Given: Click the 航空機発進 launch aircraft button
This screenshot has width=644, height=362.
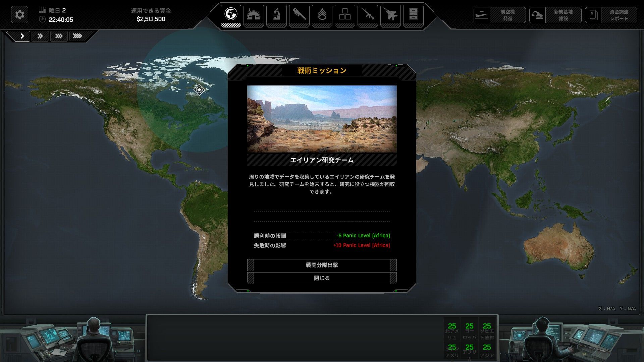Looking at the screenshot, I should tap(499, 15).
